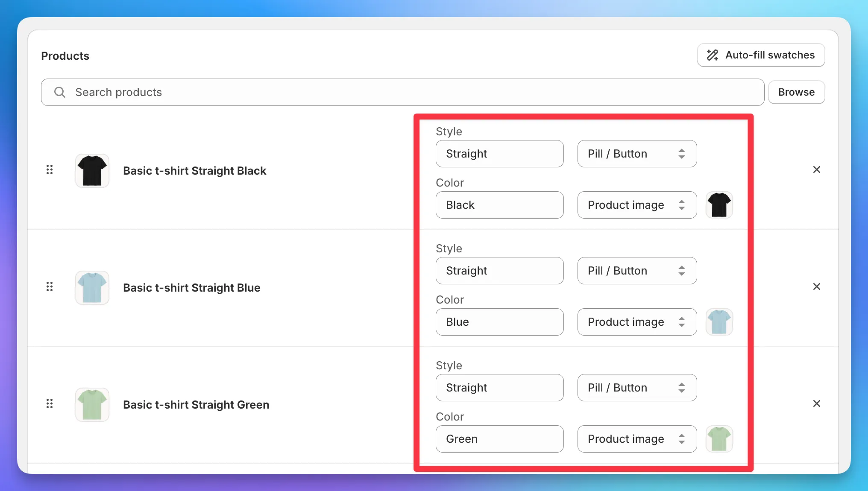Open Pill / Button dropdown for Green t-shirt
This screenshot has width=868, height=491.
637,388
